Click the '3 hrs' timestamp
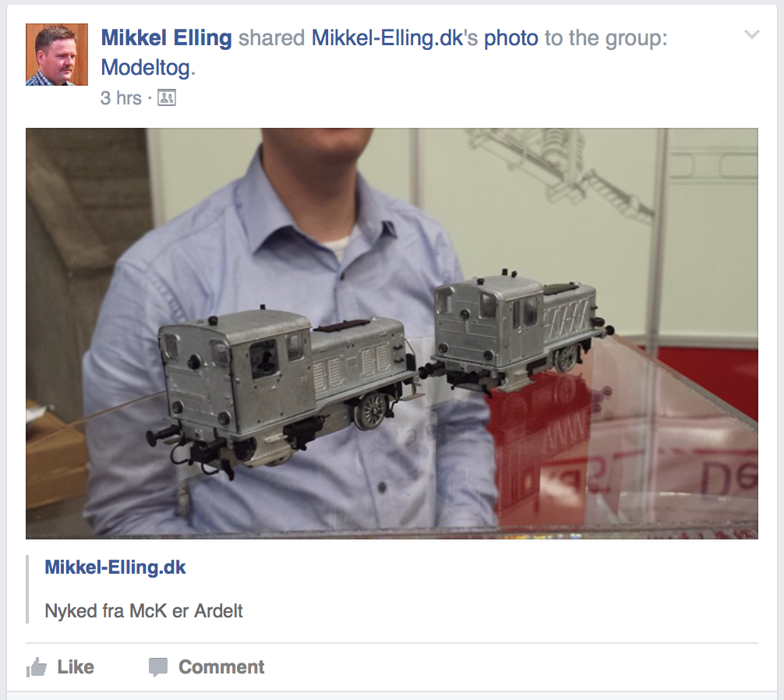This screenshot has width=784, height=700. click(121, 98)
